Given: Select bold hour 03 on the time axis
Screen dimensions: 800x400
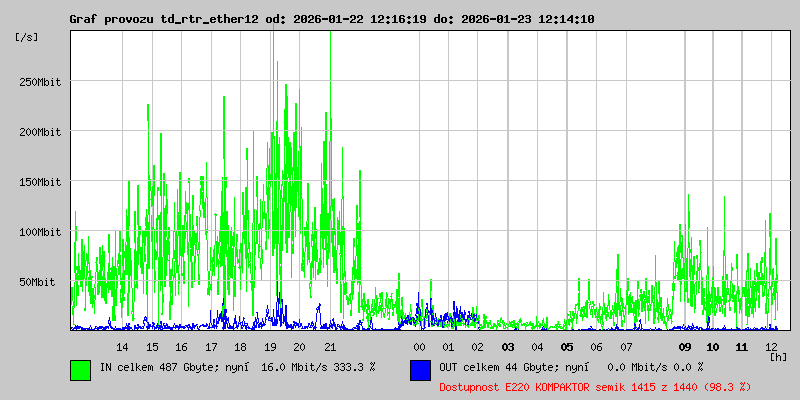Looking at the screenshot, I should tap(508, 347).
